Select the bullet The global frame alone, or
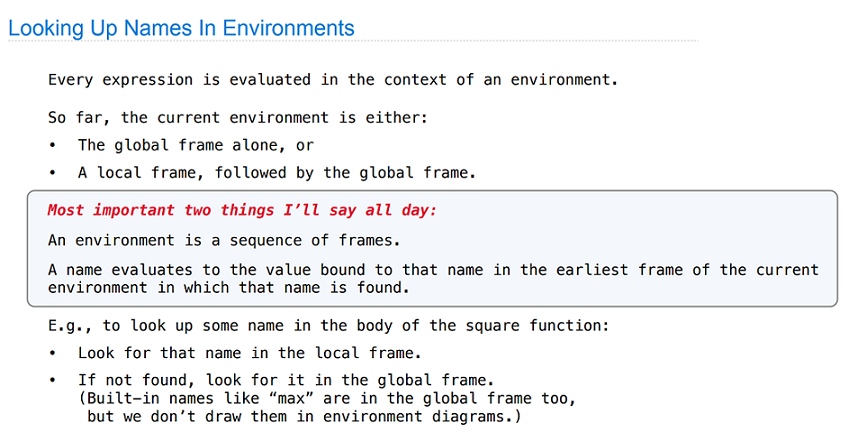This screenshot has height=432, width=867. point(196,145)
